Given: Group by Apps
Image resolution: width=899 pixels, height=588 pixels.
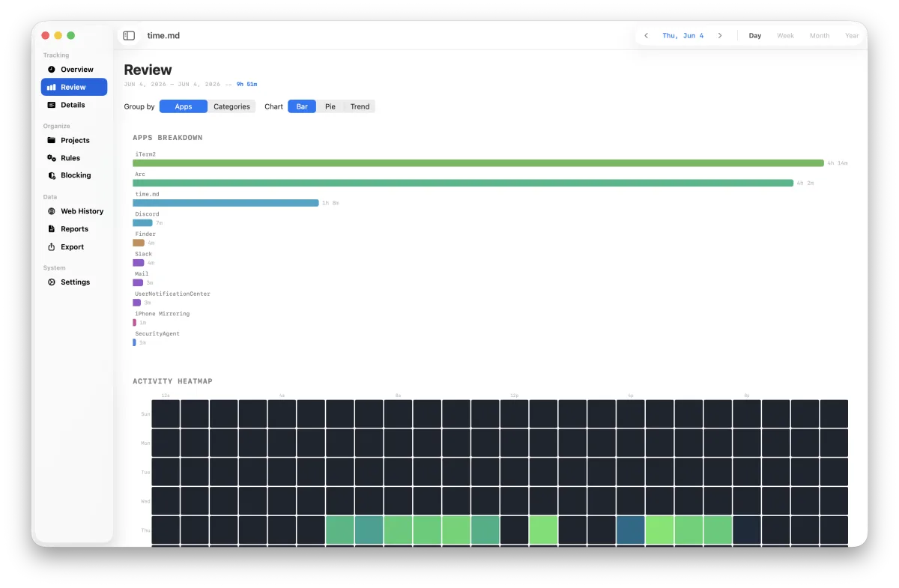Looking at the screenshot, I should [x=184, y=106].
